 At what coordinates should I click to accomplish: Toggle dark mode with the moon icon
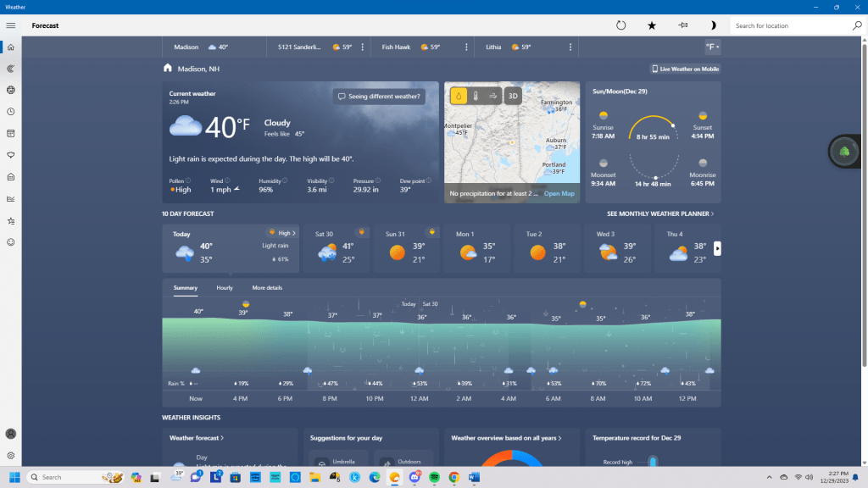[713, 25]
